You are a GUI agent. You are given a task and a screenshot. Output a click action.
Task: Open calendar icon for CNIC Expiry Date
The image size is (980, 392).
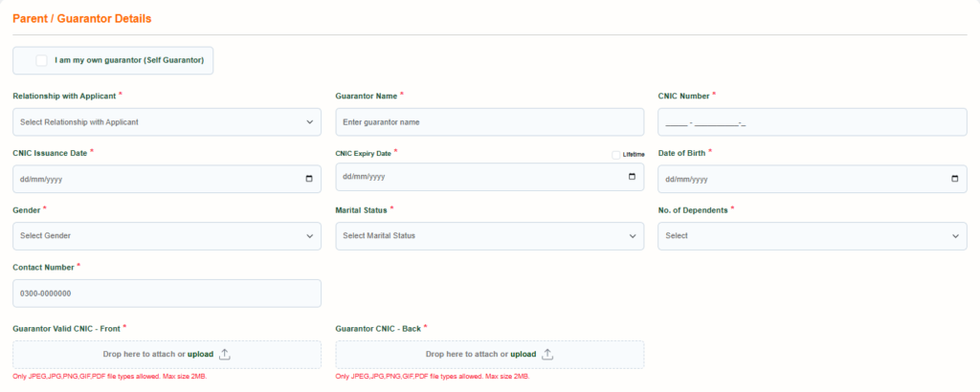(632, 177)
